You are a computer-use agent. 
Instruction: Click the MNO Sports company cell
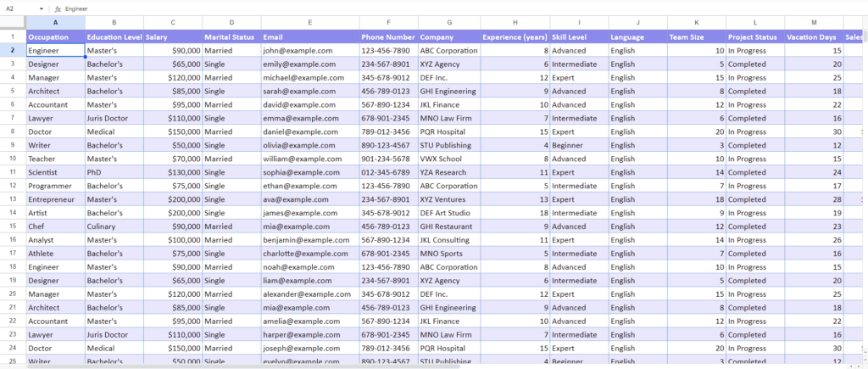point(449,254)
